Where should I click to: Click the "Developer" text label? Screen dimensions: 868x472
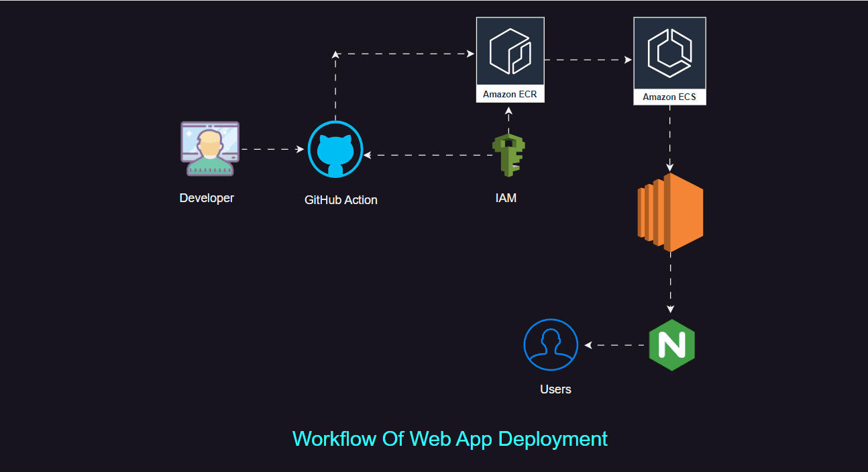pos(207,198)
